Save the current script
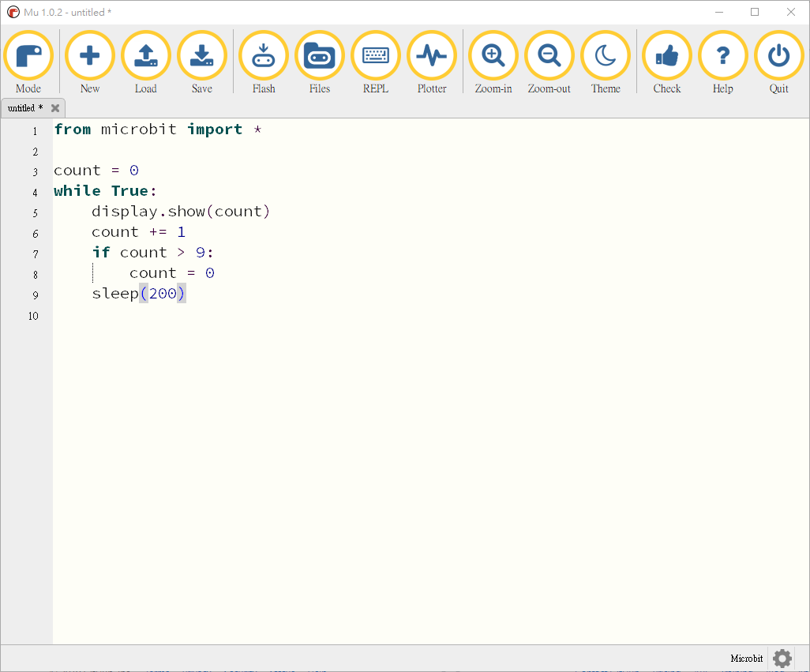This screenshot has width=810, height=672. [202, 56]
